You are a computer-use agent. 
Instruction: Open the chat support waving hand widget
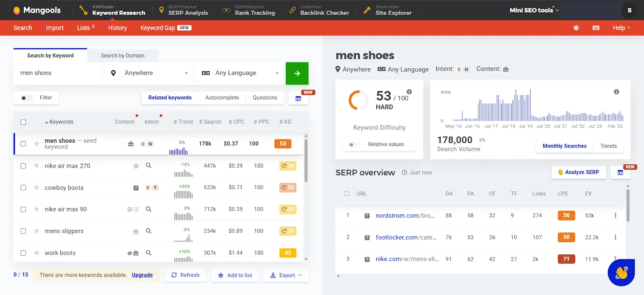pyautogui.click(x=621, y=273)
